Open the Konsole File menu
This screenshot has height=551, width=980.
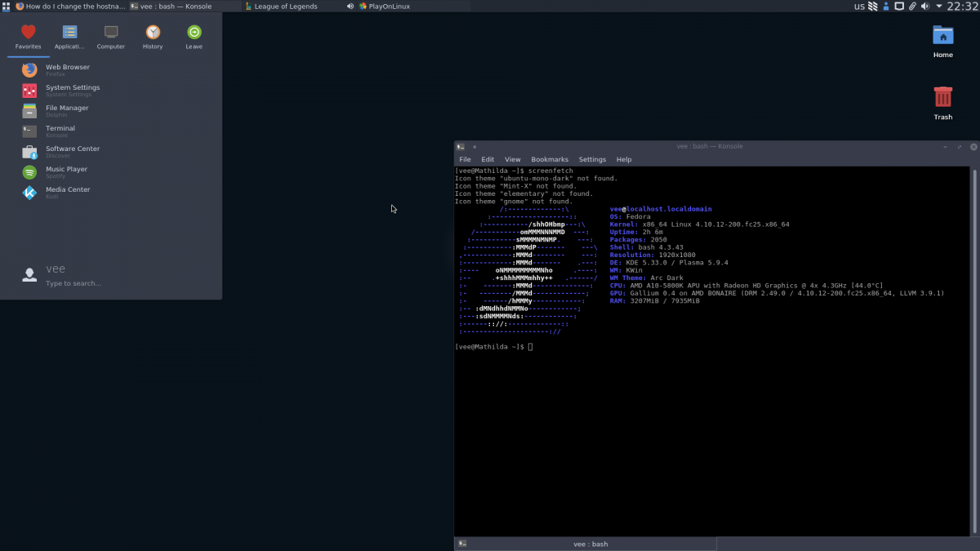pos(465,159)
